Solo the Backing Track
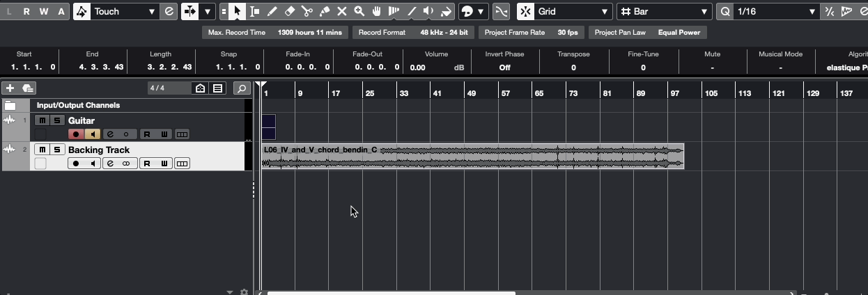This screenshot has width=868, height=295. click(x=57, y=150)
